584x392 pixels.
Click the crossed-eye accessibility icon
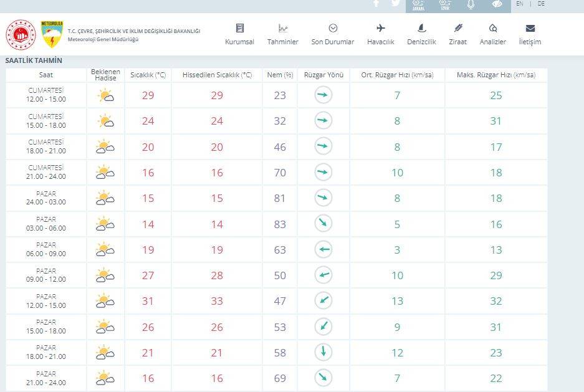497,4
